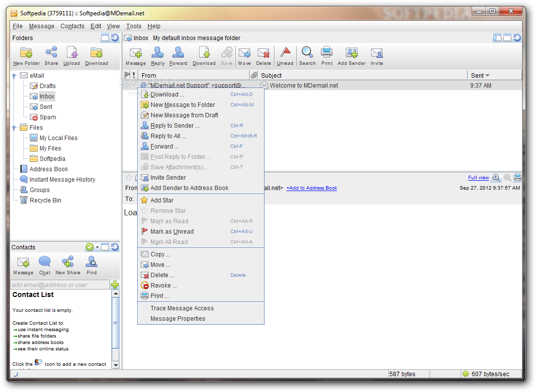This screenshot has height=392, width=536.
Task: Zoom in the message preview
Action: coord(496,178)
